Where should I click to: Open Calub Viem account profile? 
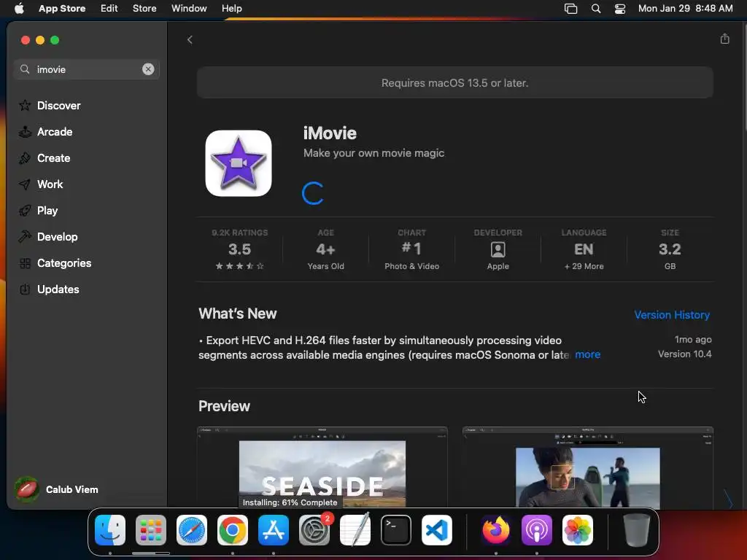click(x=56, y=489)
